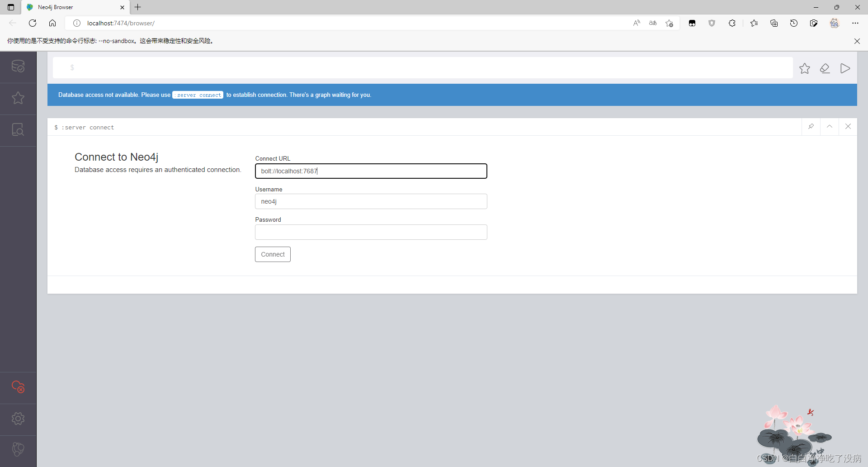The height and width of the screenshot is (467, 868).
Task: Open the Favorites sidebar panel
Action: pyautogui.click(x=18, y=98)
